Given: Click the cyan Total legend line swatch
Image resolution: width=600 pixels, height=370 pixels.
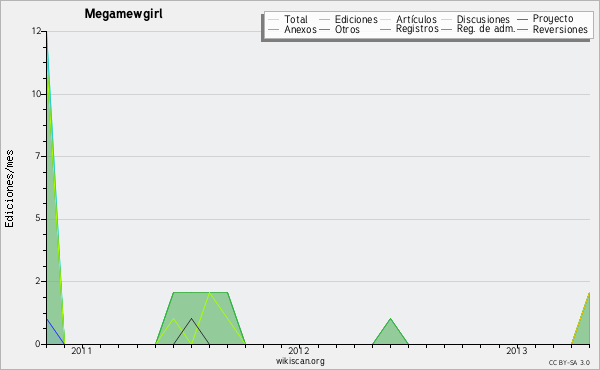Looking at the screenshot, I should [274, 19].
